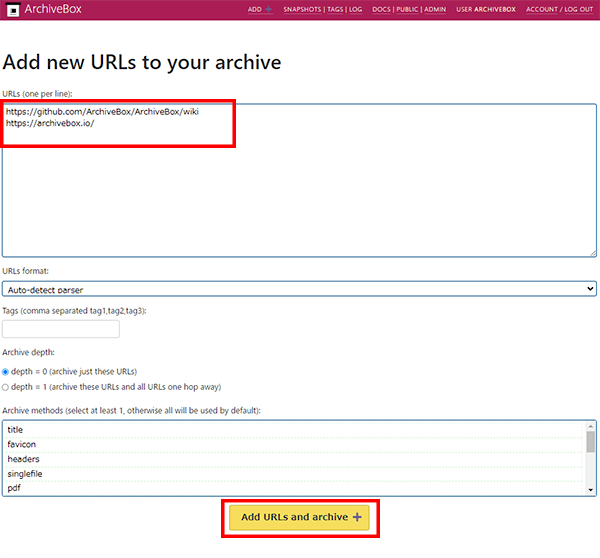Open the Auto-detect parser dropdown

pyautogui.click(x=299, y=289)
